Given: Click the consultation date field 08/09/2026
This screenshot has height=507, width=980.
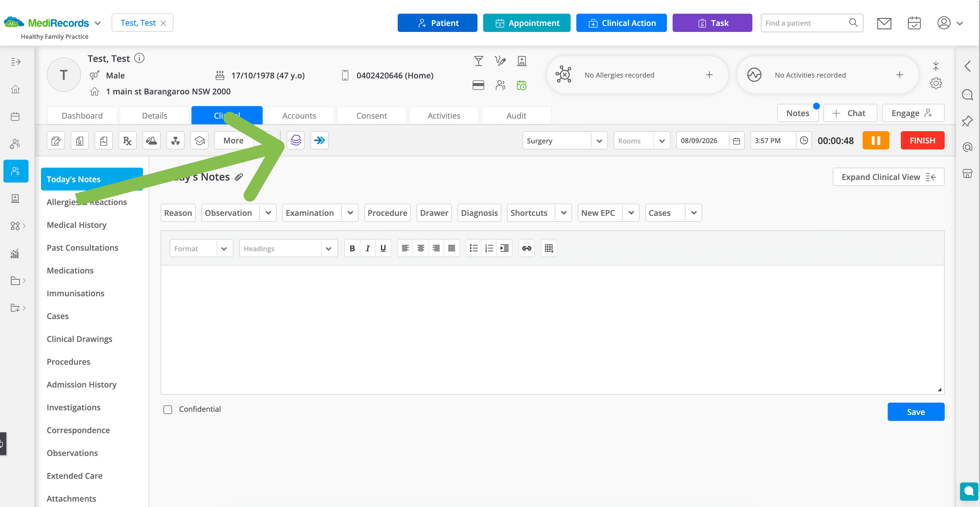Looking at the screenshot, I should [710, 141].
